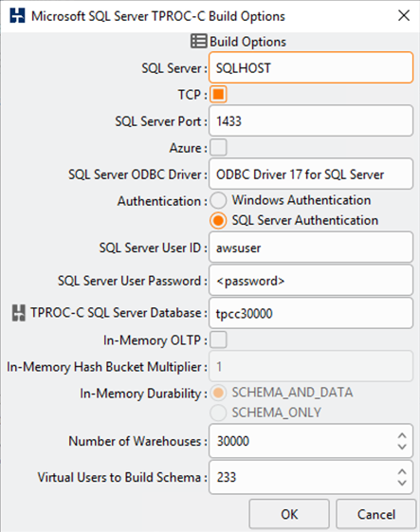Increase Number of Warehouses with up arrow
The image size is (420, 532).
click(x=402, y=435)
